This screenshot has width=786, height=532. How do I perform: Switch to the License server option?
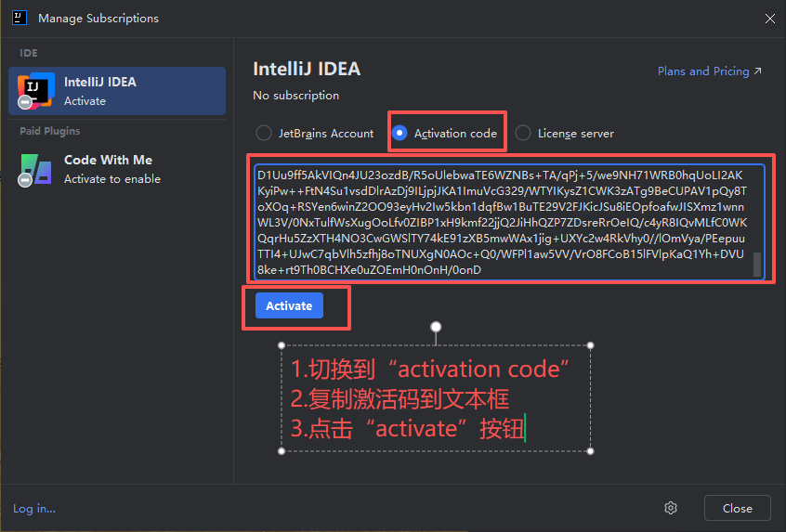click(x=523, y=134)
